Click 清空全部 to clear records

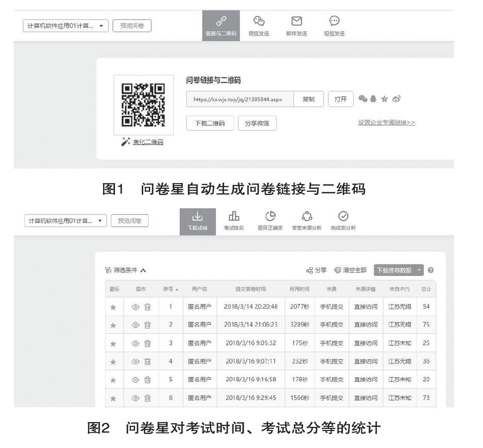click(351, 270)
